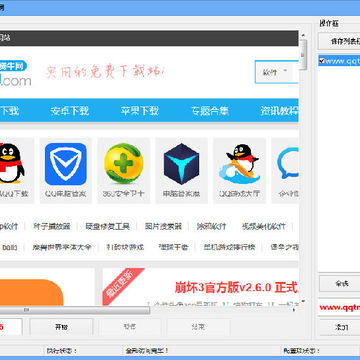Click the blue chat bubble app icon

pos(288,163)
